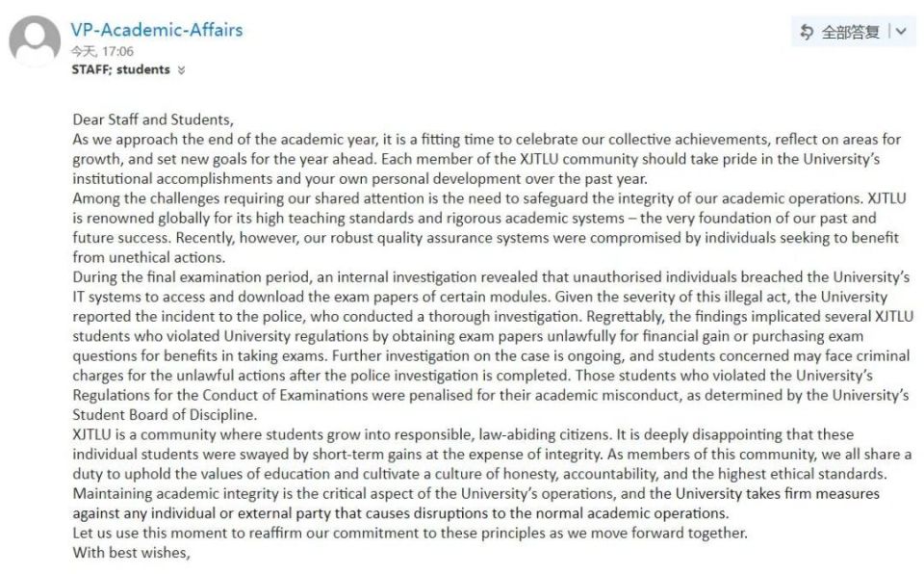Open the VP-Academic-Affairs sender name

pyautogui.click(x=157, y=30)
